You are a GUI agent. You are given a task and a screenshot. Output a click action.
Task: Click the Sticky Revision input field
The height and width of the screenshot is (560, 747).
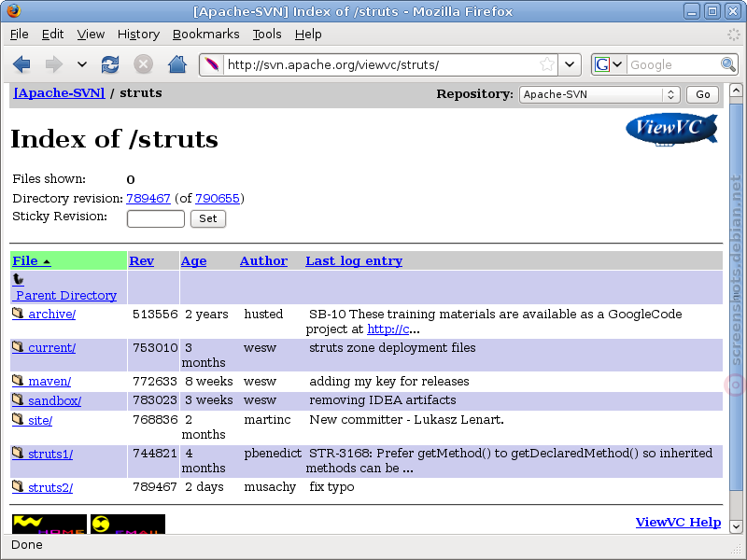pos(155,218)
